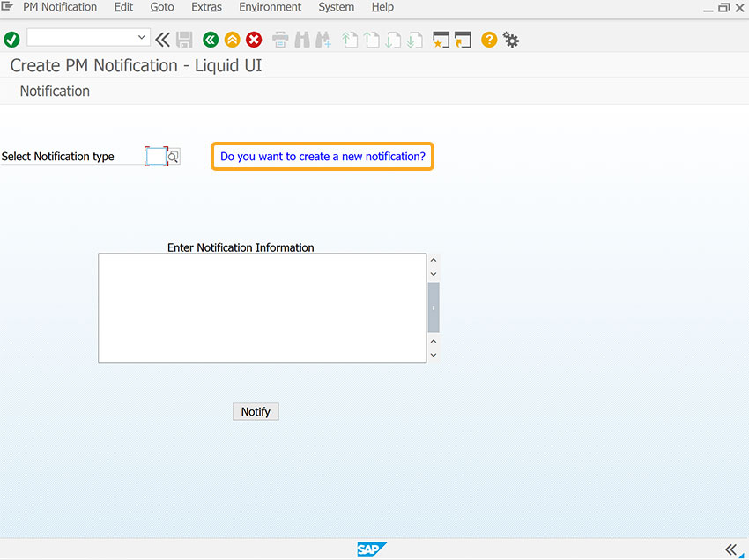The image size is (749, 560).
Task: Click the notification text area scrollbar thumb
Action: (x=434, y=307)
